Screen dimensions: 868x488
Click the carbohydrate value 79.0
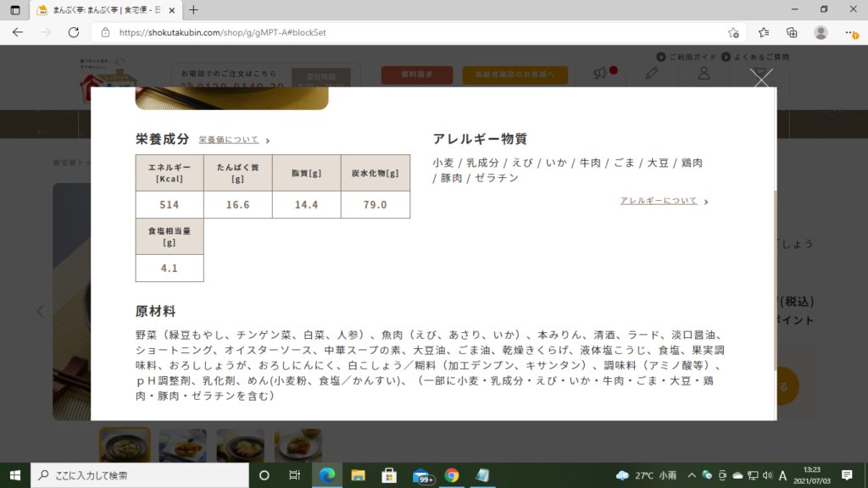pos(376,205)
